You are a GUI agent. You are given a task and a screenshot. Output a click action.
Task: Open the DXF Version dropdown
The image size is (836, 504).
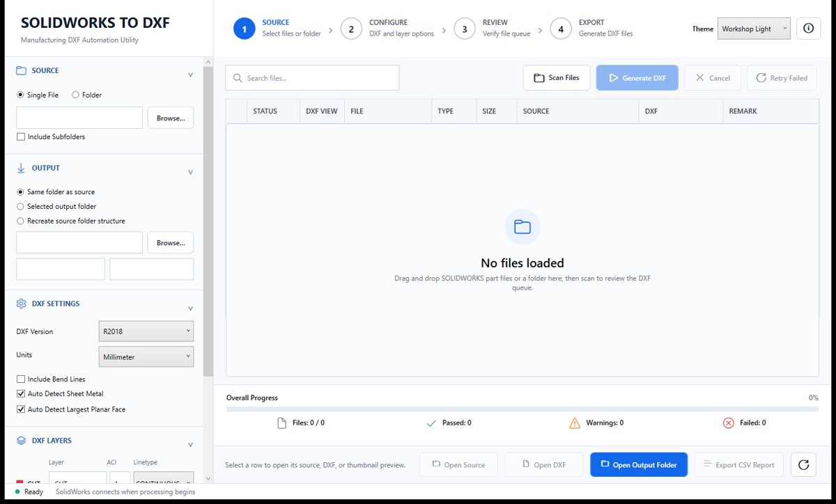click(x=147, y=331)
